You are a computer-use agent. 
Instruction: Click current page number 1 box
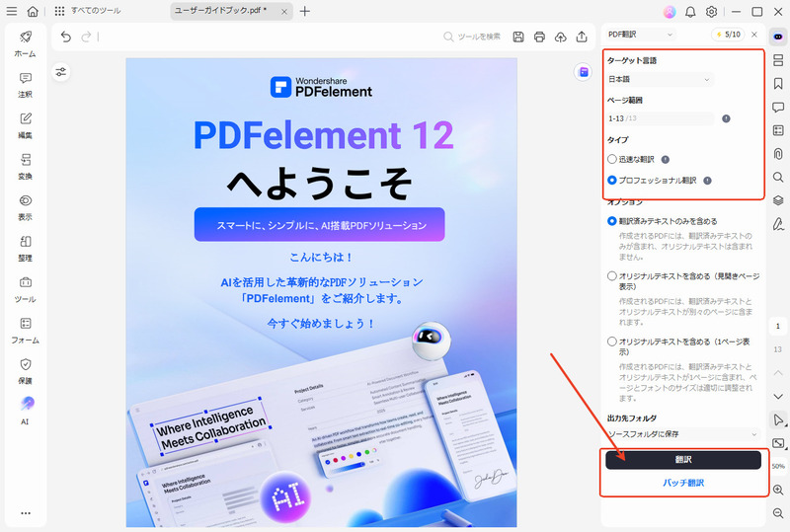pyautogui.click(x=778, y=326)
